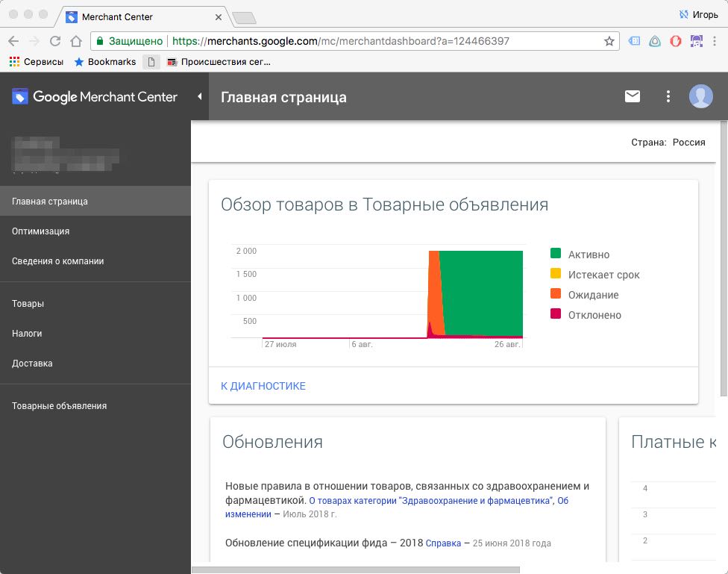This screenshot has width=728, height=574.
Task: Bookmark page with the star icon
Action: click(x=609, y=42)
